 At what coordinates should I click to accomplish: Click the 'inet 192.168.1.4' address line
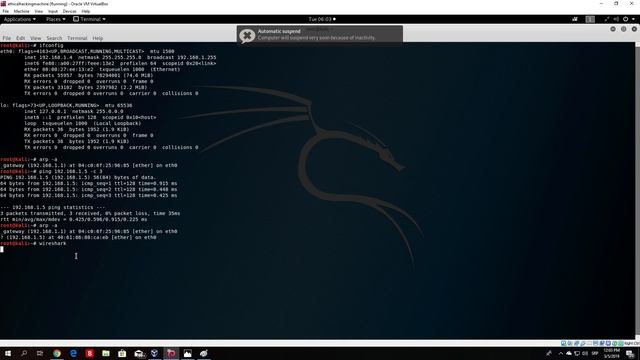click(x=120, y=58)
